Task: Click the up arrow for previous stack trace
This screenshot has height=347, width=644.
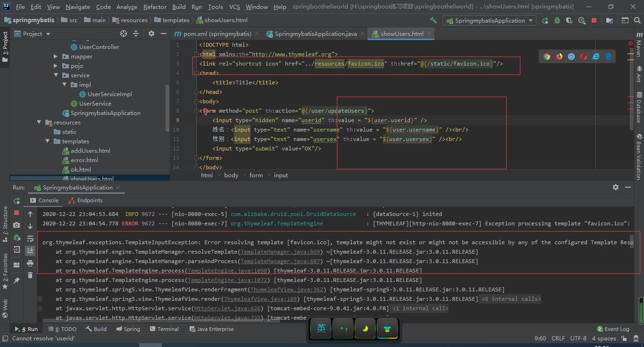Action: [30, 214]
